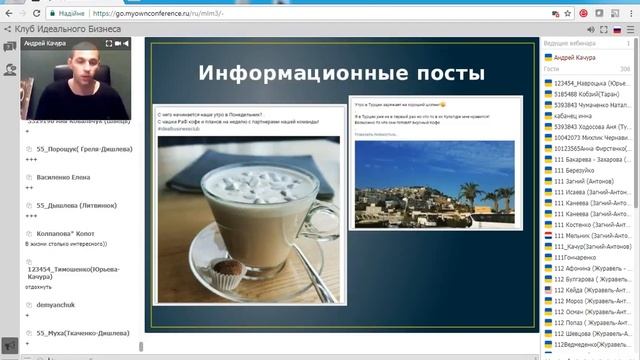The image size is (640, 360).
Task: Open the chat panel sidebar icon
Action: click(10, 47)
